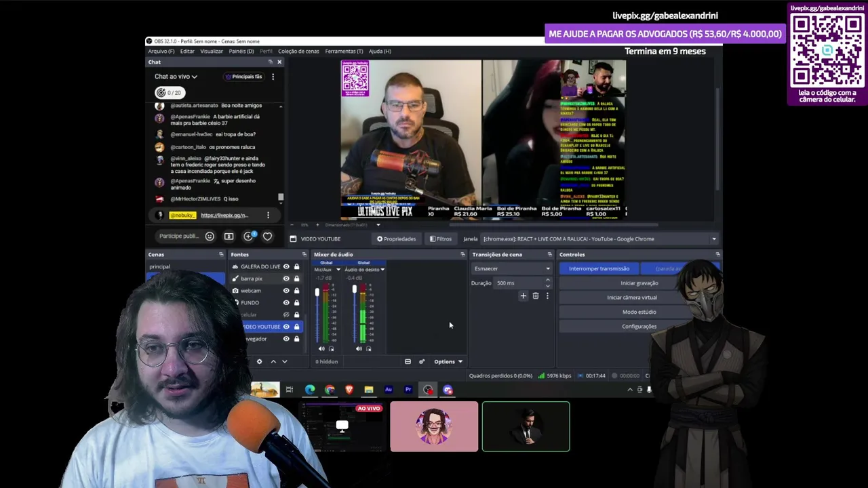Float the Mixer de áudio dock

click(462, 254)
